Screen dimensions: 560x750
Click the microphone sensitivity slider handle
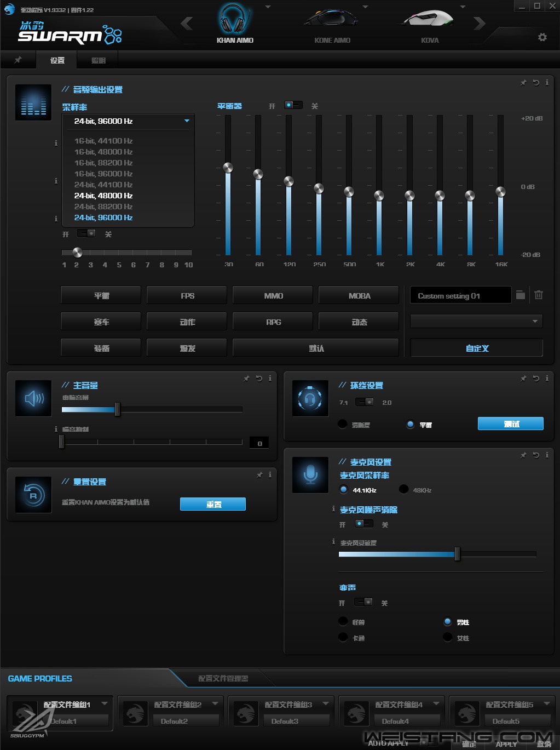tap(457, 554)
